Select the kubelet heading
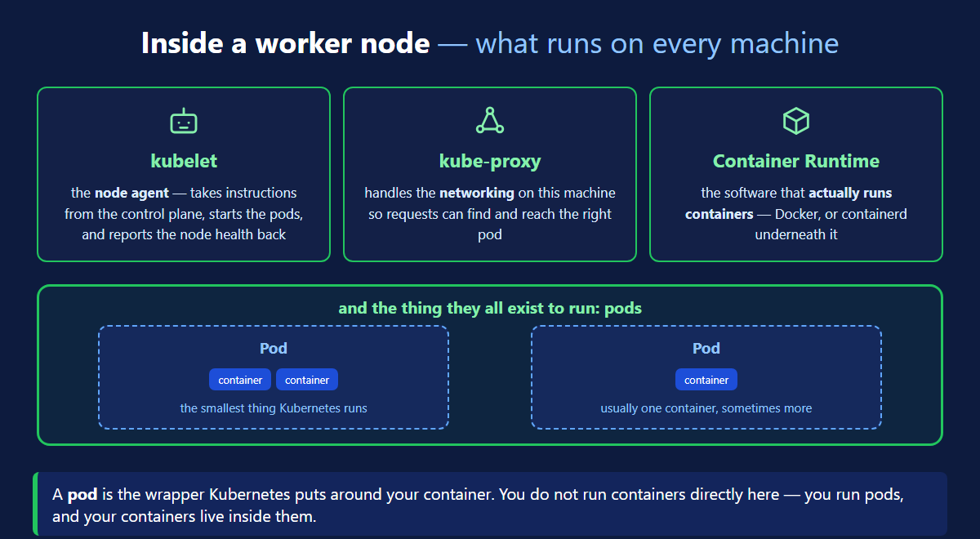Screen dimensions: 980x539 coord(184,161)
